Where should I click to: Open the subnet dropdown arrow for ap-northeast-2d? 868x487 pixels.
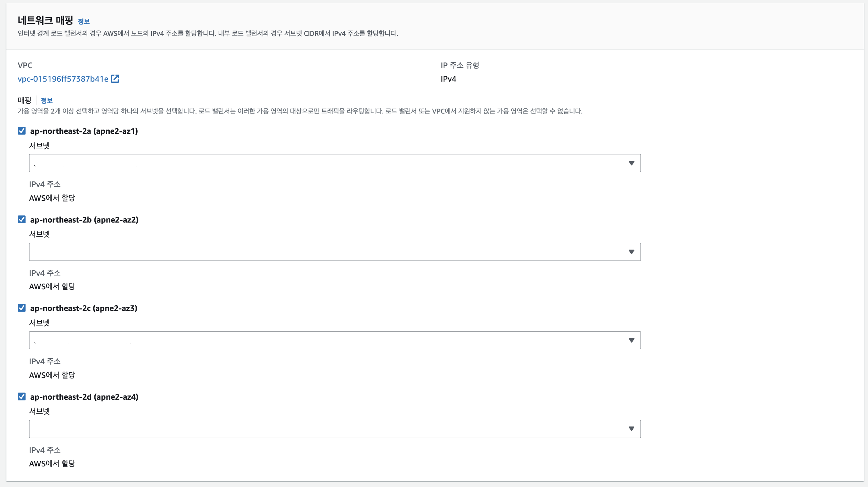[x=631, y=429]
